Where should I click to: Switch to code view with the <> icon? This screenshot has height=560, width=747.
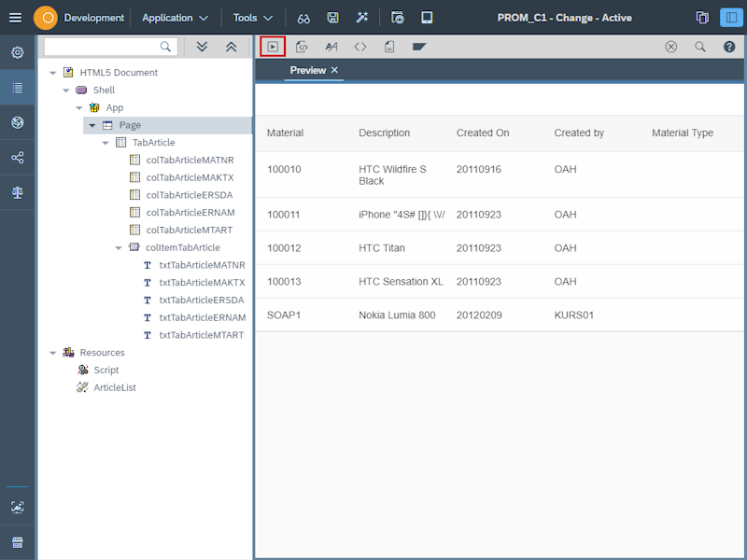click(360, 46)
